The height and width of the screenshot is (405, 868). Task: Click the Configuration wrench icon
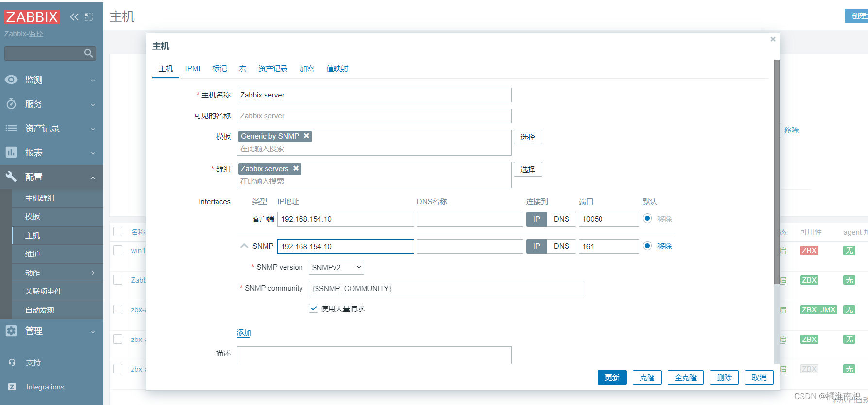pyautogui.click(x=11, y=177)
